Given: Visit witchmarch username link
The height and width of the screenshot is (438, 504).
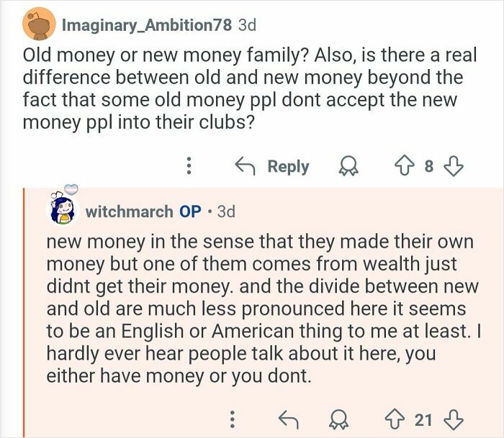Looking at the screenshot, I should [129, 211].
